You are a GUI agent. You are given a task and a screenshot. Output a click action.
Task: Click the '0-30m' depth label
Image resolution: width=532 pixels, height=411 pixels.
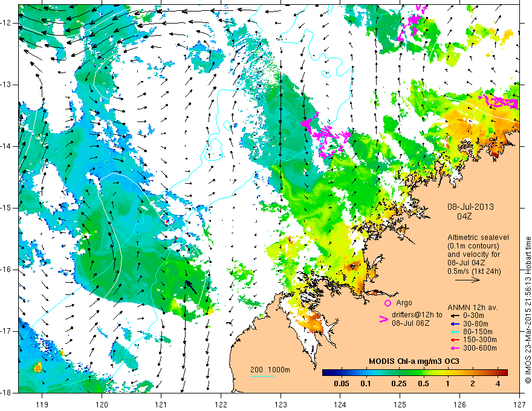pos(473,316)
